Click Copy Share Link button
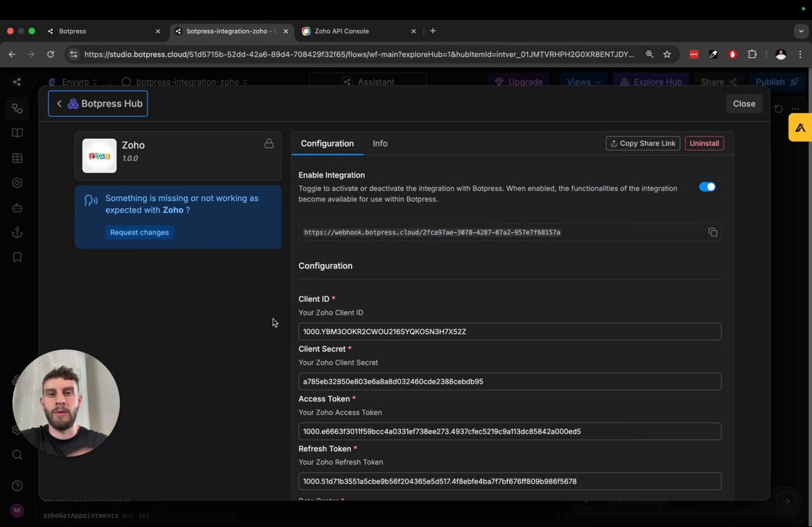The width and height of the screenshot is (812, 527). (643, 143)
